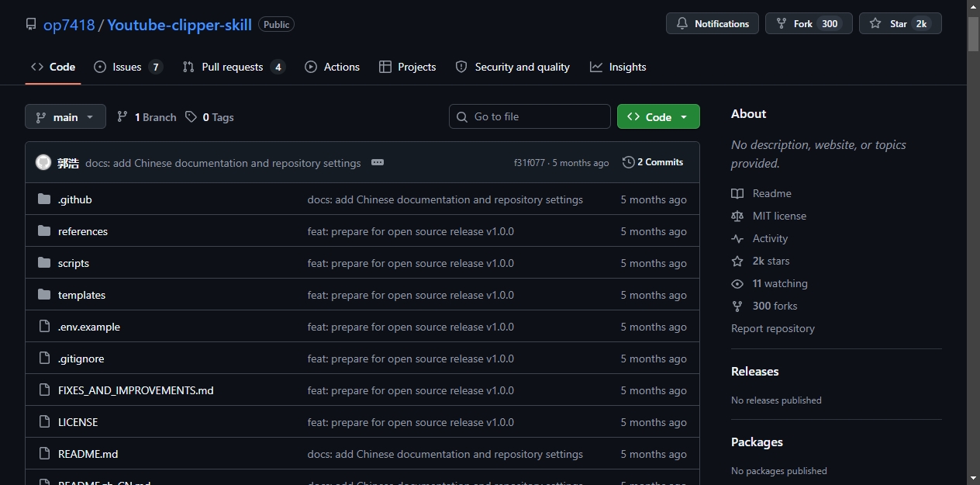Open the Insights tab
Viewport: 980px width, 485px height.
(x=618, y=67)
